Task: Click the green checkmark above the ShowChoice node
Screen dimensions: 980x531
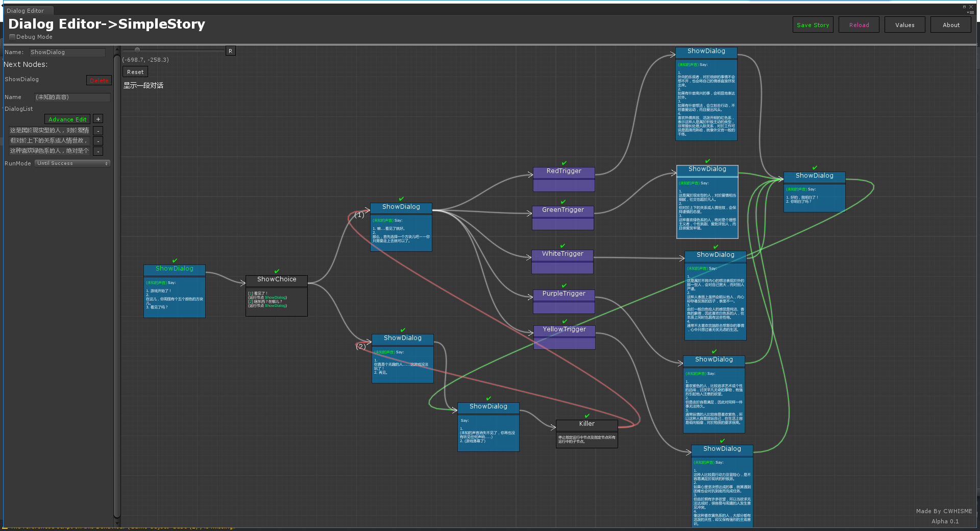Action: [277, 271]
